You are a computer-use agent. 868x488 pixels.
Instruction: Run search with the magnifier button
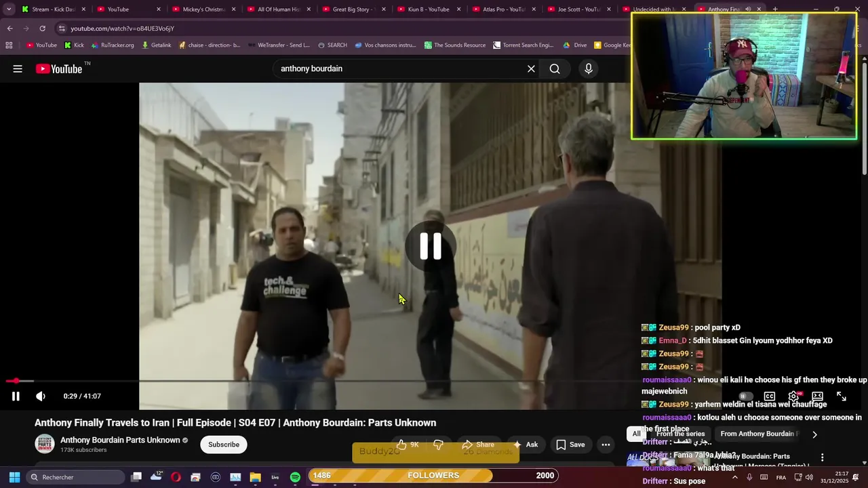[555, 68]
